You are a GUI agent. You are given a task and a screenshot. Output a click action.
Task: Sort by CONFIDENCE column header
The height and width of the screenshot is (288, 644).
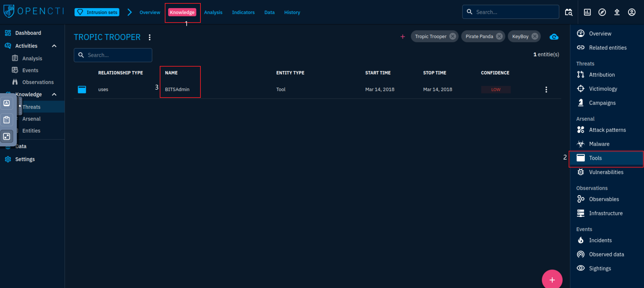click(x=495, y=73)
